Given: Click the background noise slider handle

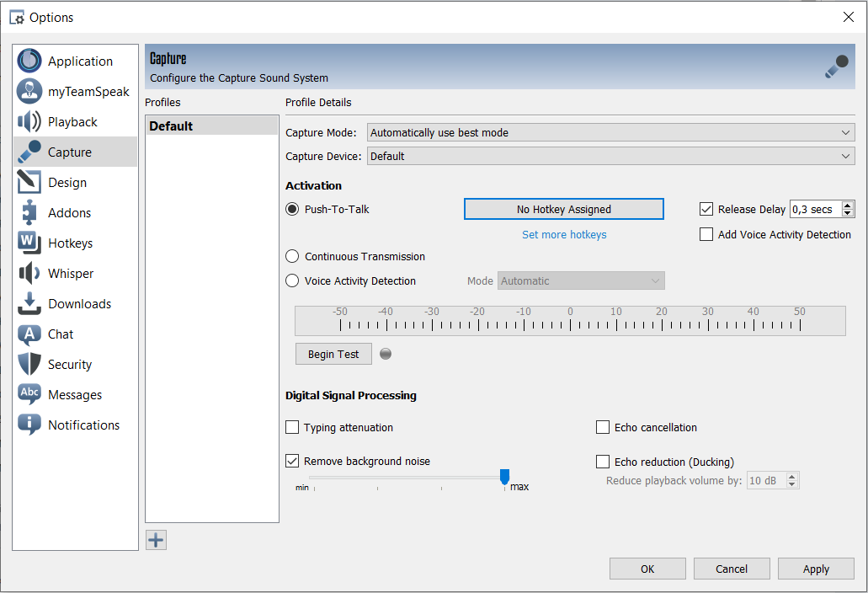Looking at the screenshot, I should [x=504, y=476].
